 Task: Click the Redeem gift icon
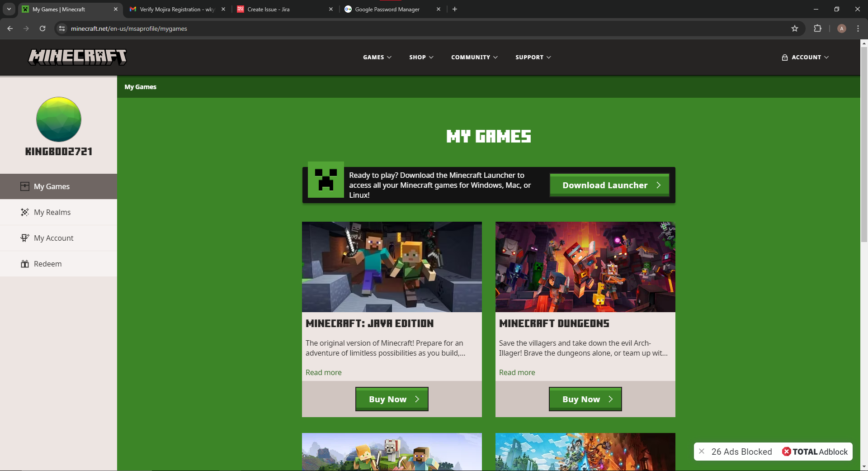tap(25, 264)
